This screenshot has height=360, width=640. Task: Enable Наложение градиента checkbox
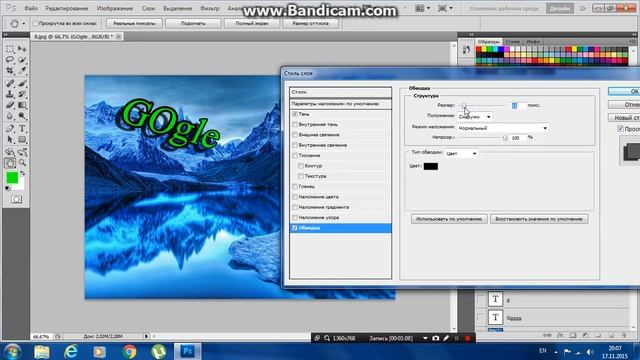(x=295, y=207)
